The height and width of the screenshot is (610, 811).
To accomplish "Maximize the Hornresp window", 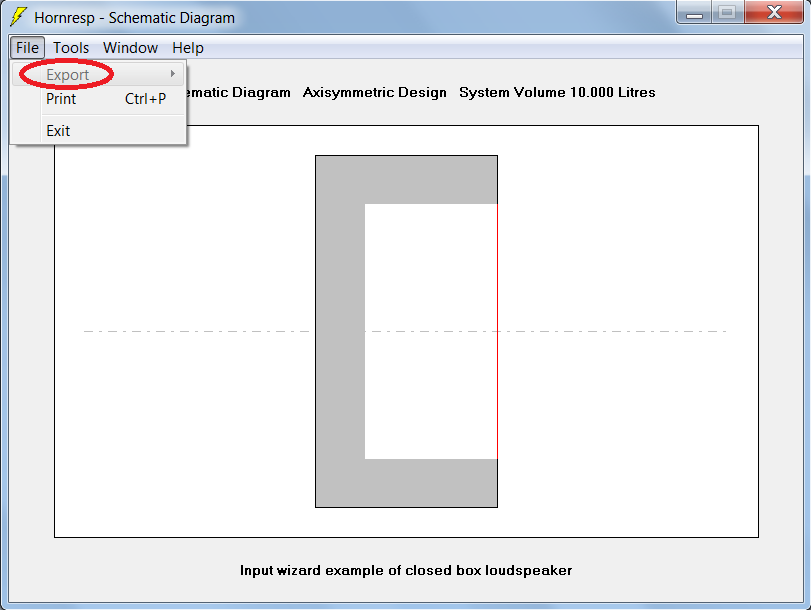I will coord(727,12).
